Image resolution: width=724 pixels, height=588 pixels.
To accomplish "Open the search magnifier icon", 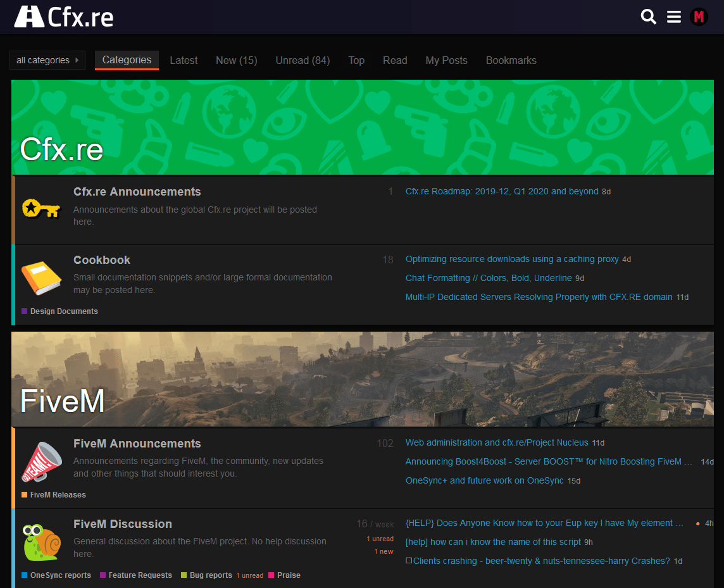I will click(x=648, y=16).
